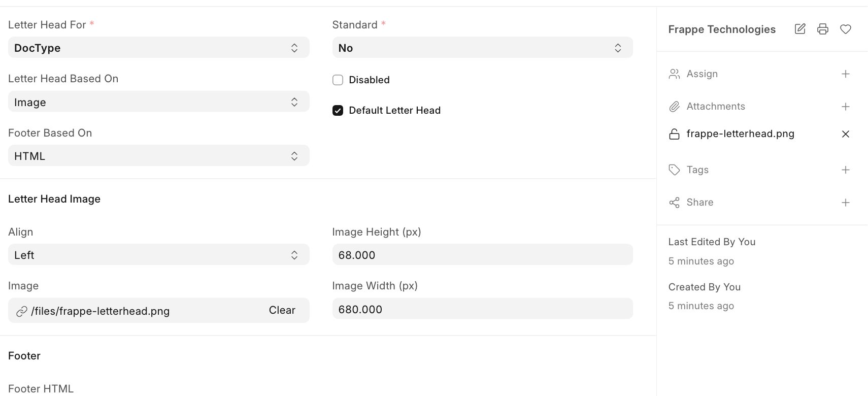Remove frappe-letterhead.png attachment with X icon
The width and height of the screenshot is (868, 396).
coord(846,134)
